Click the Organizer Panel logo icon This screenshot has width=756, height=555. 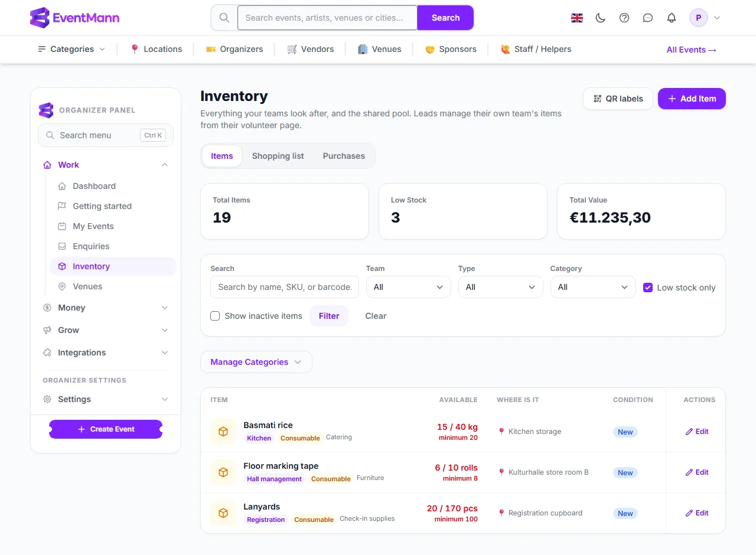point(46,110)
